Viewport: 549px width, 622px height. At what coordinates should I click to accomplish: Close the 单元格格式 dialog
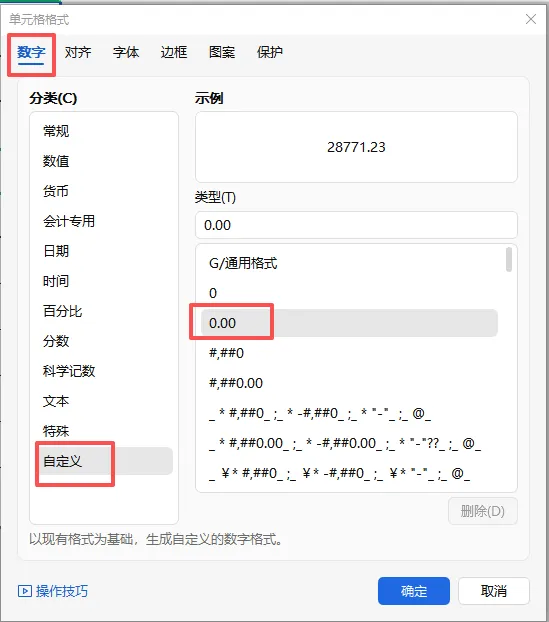click(531, 19)
